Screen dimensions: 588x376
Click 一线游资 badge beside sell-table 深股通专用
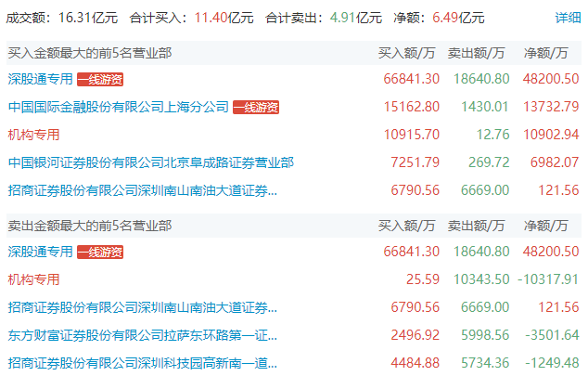click(100, 253)
